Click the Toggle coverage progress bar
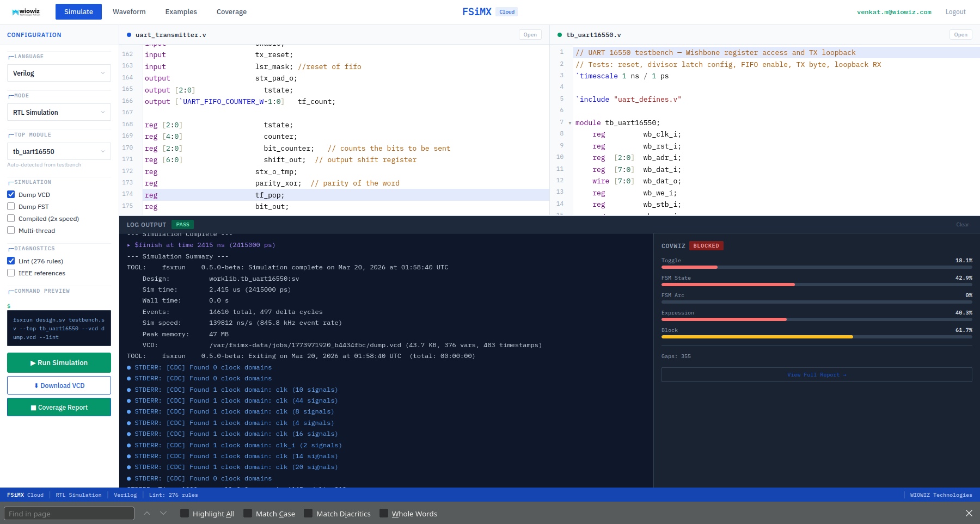 (817, 267)
